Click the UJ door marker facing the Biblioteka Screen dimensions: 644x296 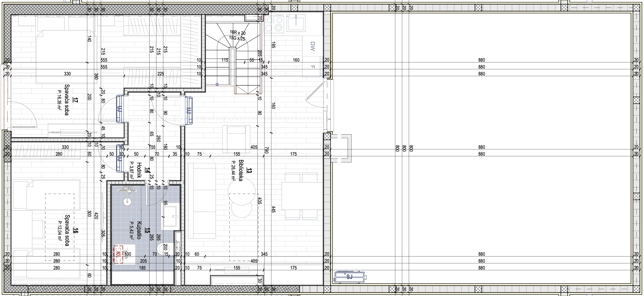click(189, 111)
